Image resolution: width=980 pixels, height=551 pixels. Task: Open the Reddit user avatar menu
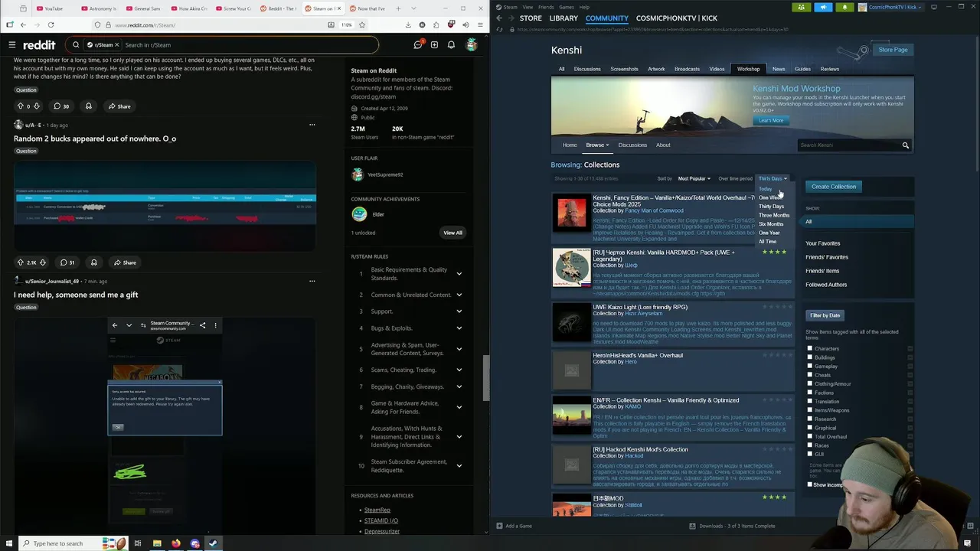pos(471,45)
